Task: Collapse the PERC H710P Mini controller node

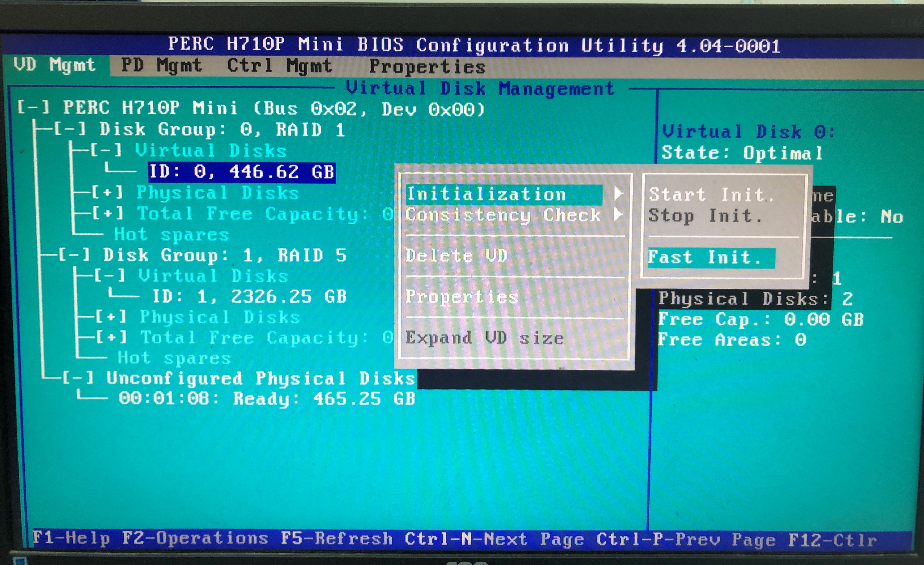Action: tap(33, 108)
